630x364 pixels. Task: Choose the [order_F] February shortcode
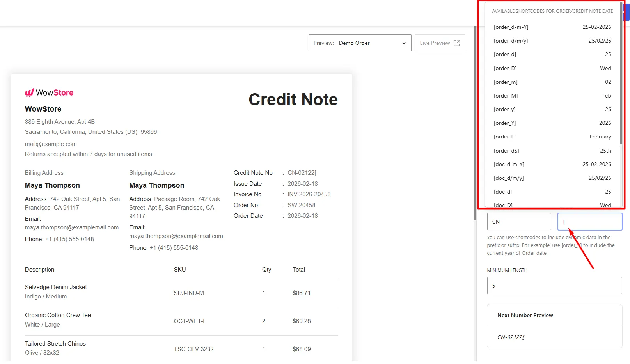[552, 137]
